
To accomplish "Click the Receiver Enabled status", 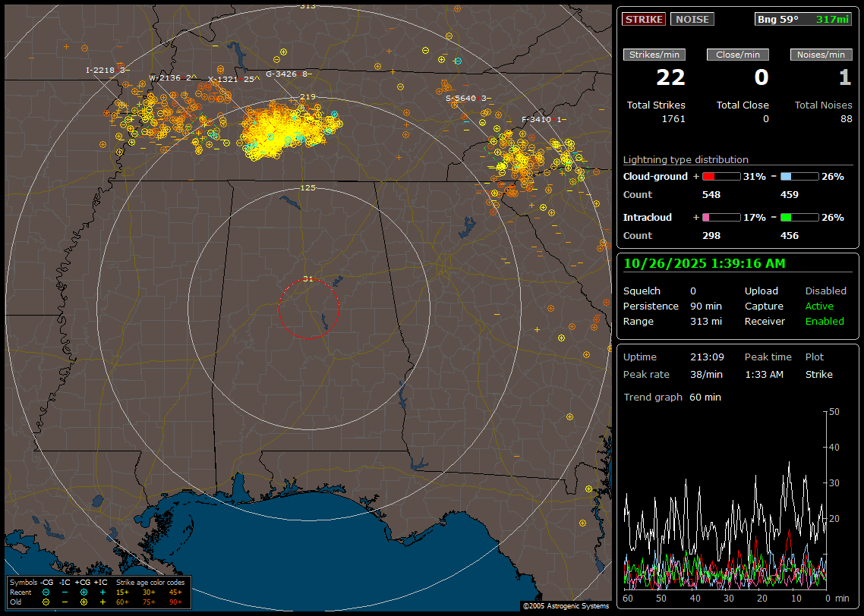I will pyautogui.click(x=825, y=321).
